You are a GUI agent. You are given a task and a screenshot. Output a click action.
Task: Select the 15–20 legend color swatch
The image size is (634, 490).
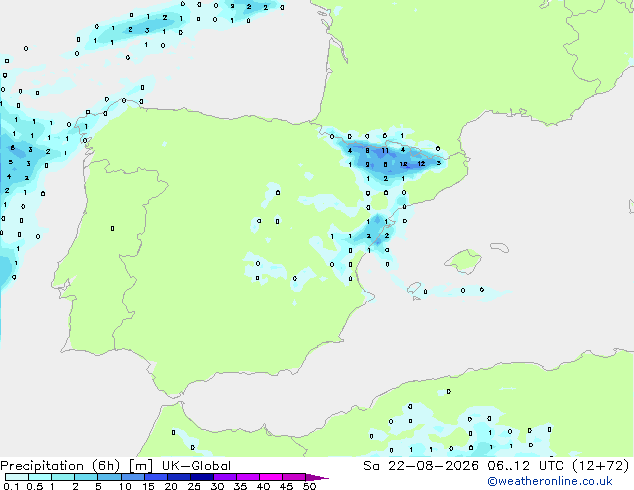tap(156, 477)
